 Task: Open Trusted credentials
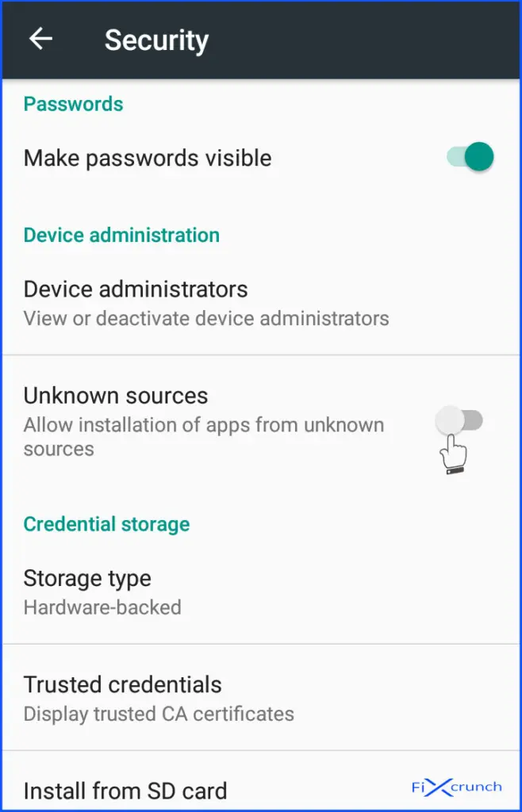pos(261,698)
